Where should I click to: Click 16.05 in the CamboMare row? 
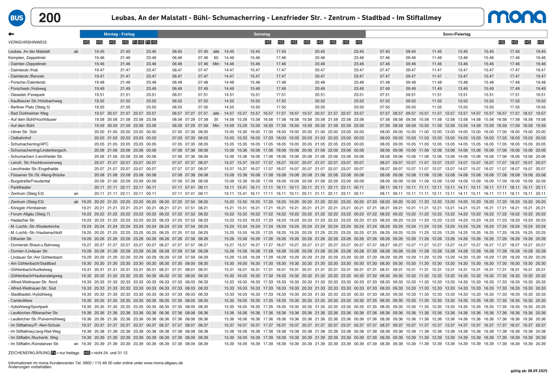pyautogui.click(x=242, y=301)
